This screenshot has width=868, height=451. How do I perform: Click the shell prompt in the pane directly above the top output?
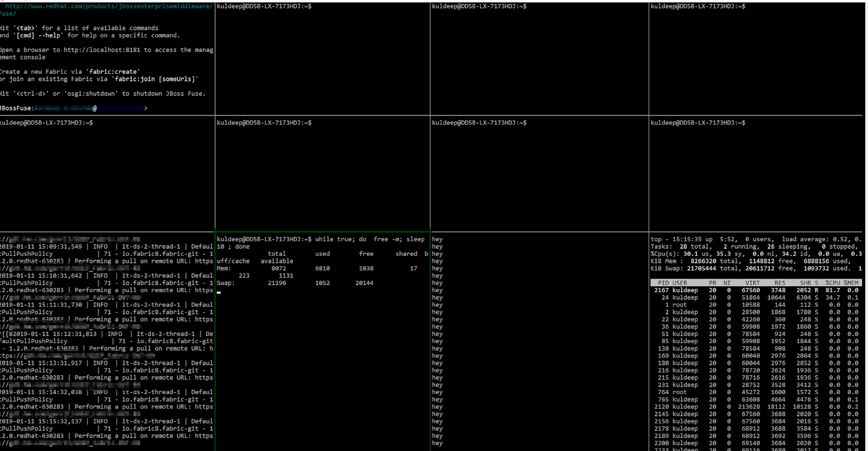pyautogui.click(x=698, y=123)
